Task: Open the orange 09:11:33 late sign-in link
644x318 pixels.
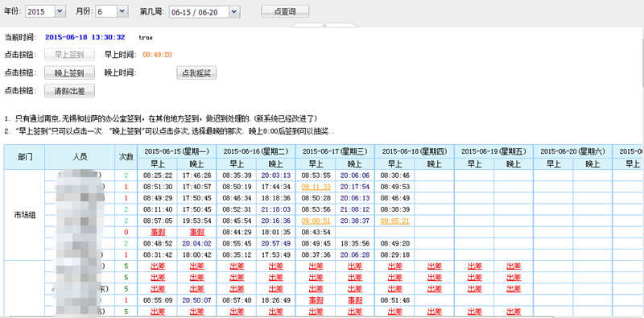Action: click(x=316, y=187)
